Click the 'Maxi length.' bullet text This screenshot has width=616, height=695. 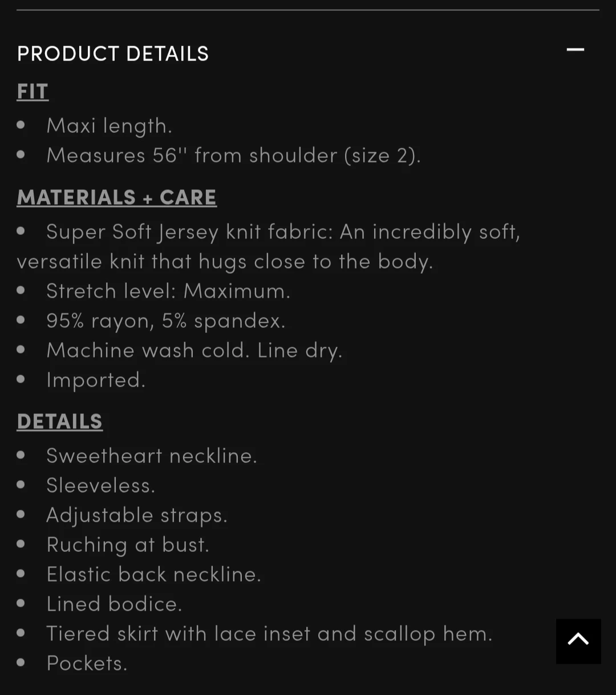pyautogui.click(x=110, y=125)
